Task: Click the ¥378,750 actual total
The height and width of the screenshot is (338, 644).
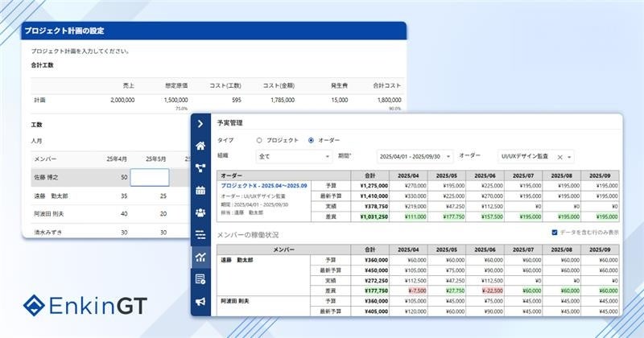Action: [376, 206]
